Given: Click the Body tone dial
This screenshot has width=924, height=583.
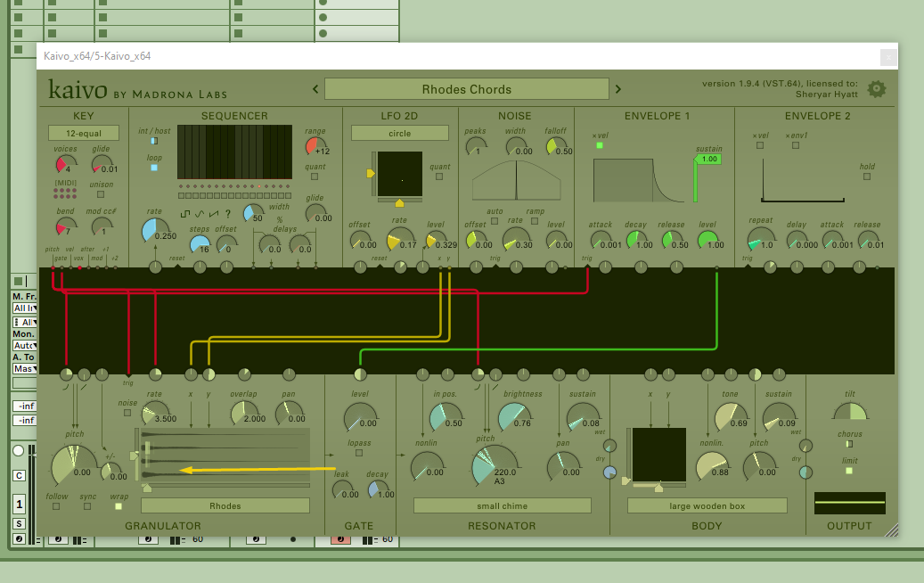Looking at the screenshot, I should [730, 417].
